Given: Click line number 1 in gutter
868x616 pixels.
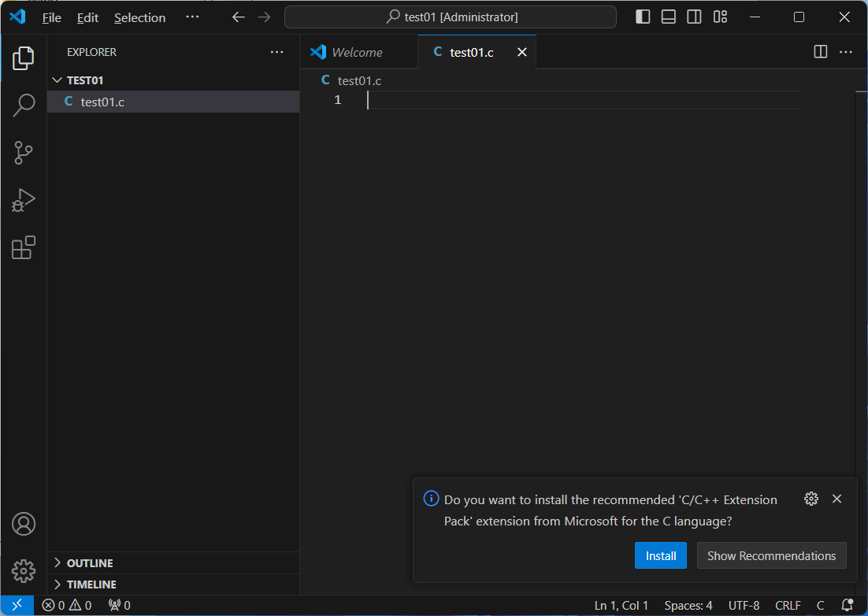Looking at the screenshot, I should [338, 100].
